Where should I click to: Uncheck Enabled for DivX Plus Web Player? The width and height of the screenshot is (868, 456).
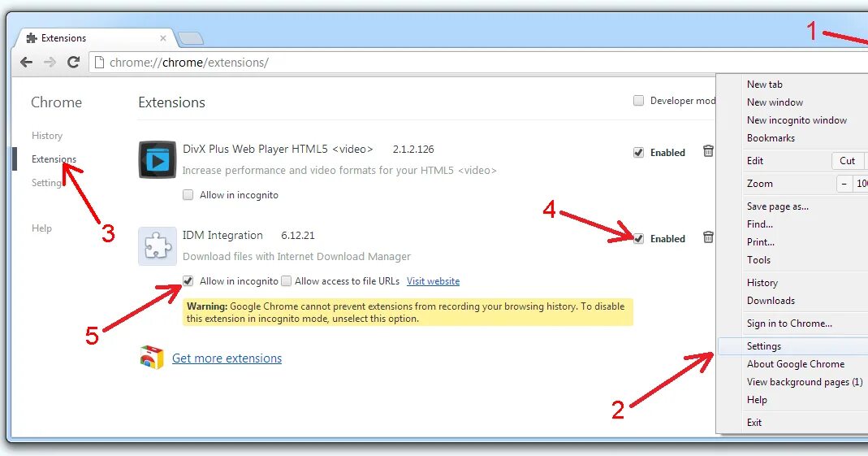(638, 152)
